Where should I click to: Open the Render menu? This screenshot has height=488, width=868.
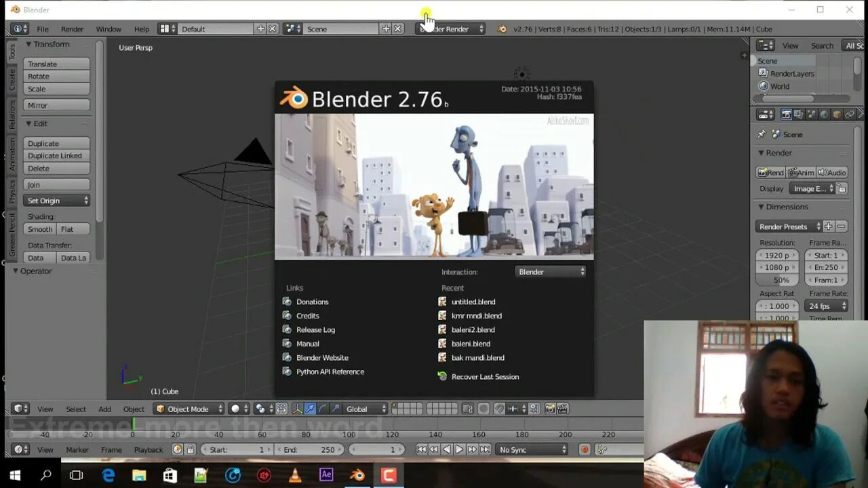pos(72,29)
